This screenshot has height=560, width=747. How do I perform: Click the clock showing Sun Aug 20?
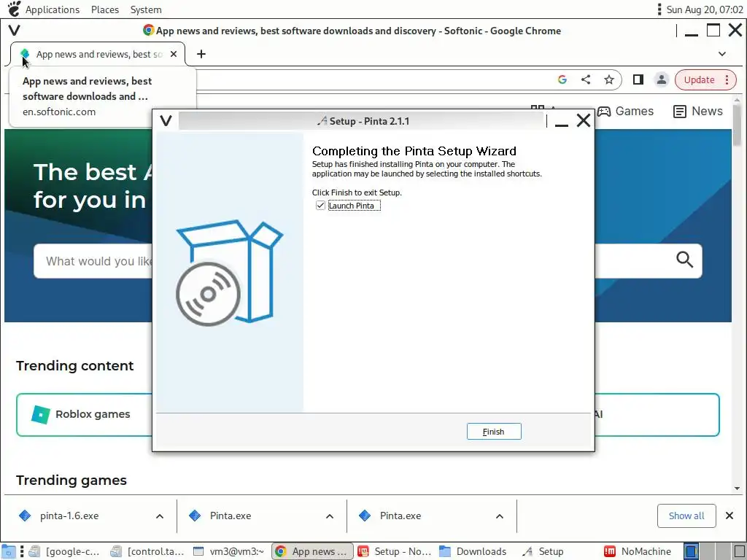704,9
